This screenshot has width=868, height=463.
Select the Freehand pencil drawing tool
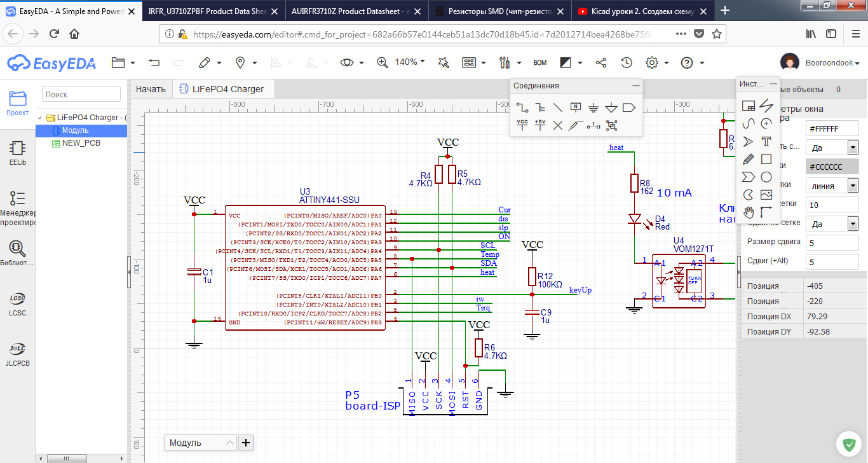(x=749, y=159)
